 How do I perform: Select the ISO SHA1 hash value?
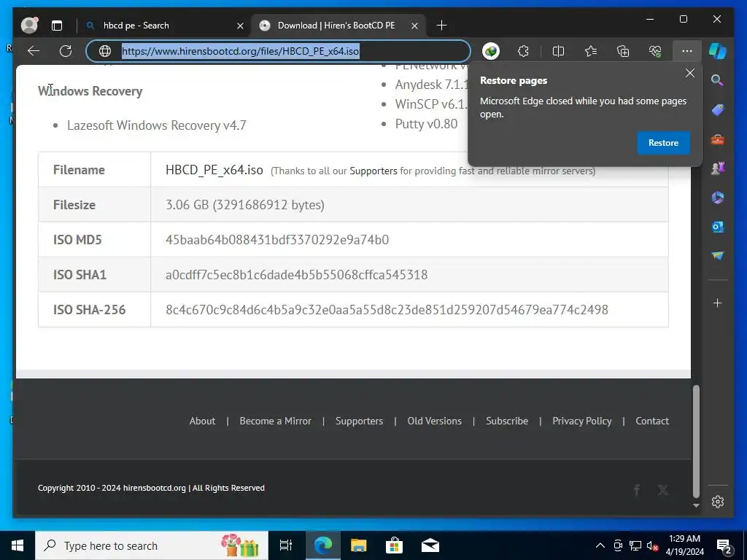(296, 275)
